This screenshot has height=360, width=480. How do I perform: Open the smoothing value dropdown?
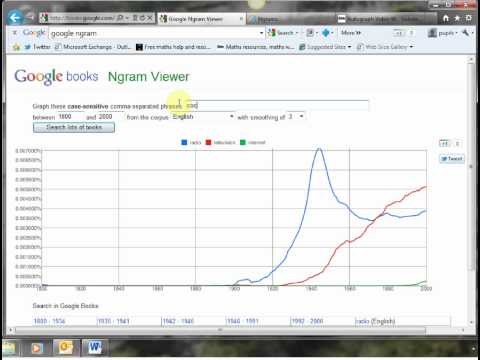point(296,116)
